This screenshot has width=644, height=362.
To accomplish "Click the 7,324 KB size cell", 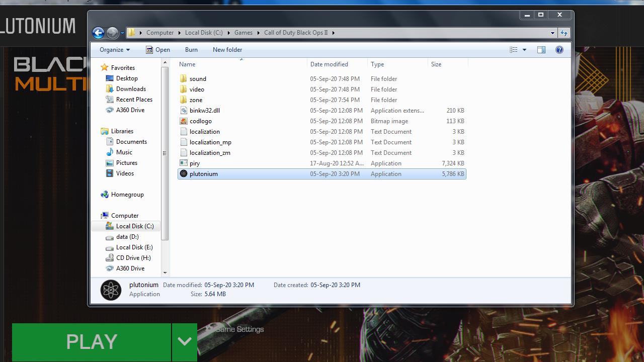I will pyautogui.click(x=453, y=163).
